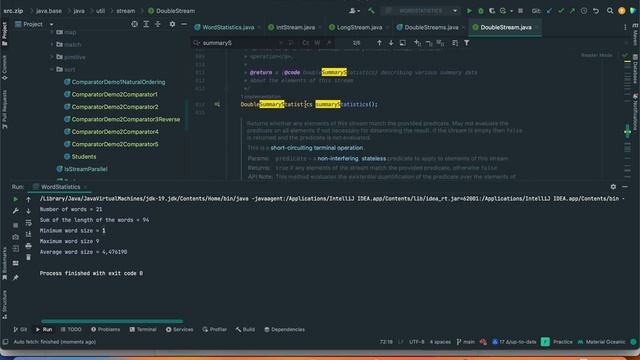Print console output using printer icon
Screen dimensions: 640x360
pyautogui.click(x=28, y=246)
